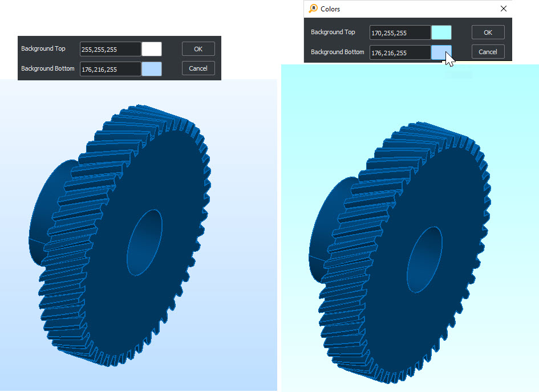Open the cyan Background Top color swatch
The height and width of the screenshot is (392, 539).
[441, 32]
